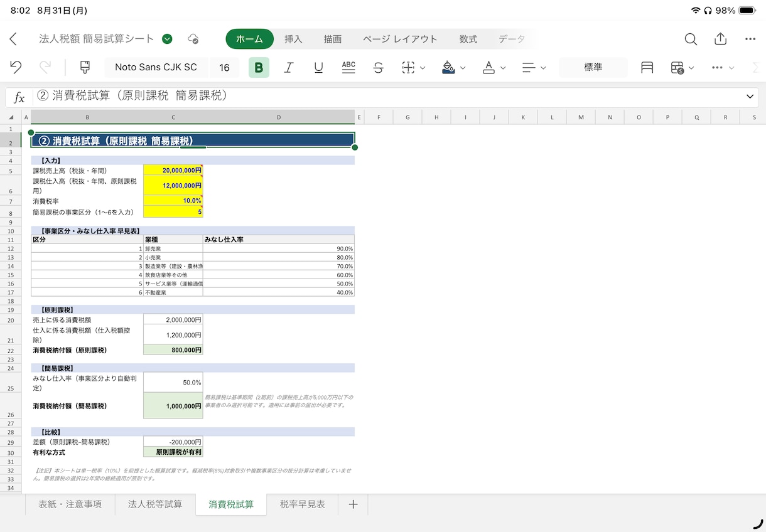766x532 pixels.
Task: Expand the conditional formatting dropdown arrow
Action: point(692,68)
